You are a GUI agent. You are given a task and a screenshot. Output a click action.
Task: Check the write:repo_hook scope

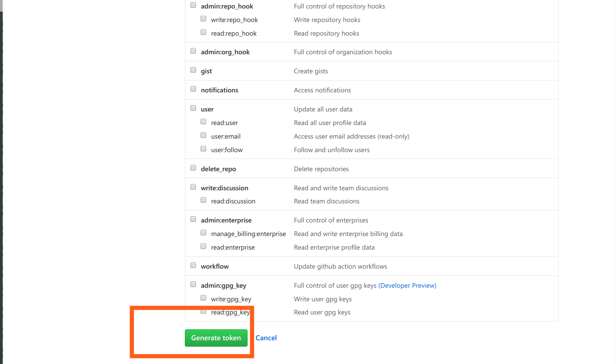click(x=203, y=19)
